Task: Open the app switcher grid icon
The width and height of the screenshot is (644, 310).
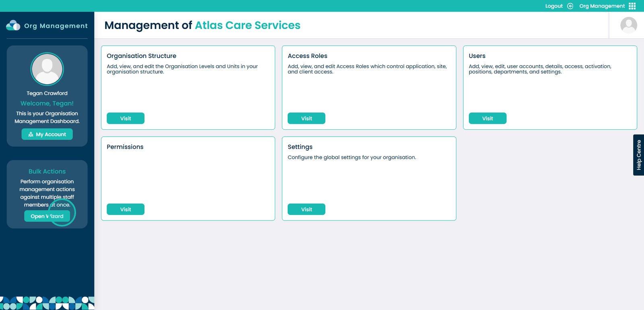Action: click(632, 6)
